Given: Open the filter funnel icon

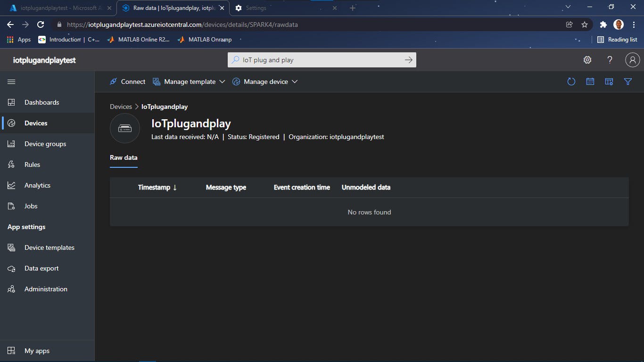Looking at the screenshot, I should pos(628,82).
